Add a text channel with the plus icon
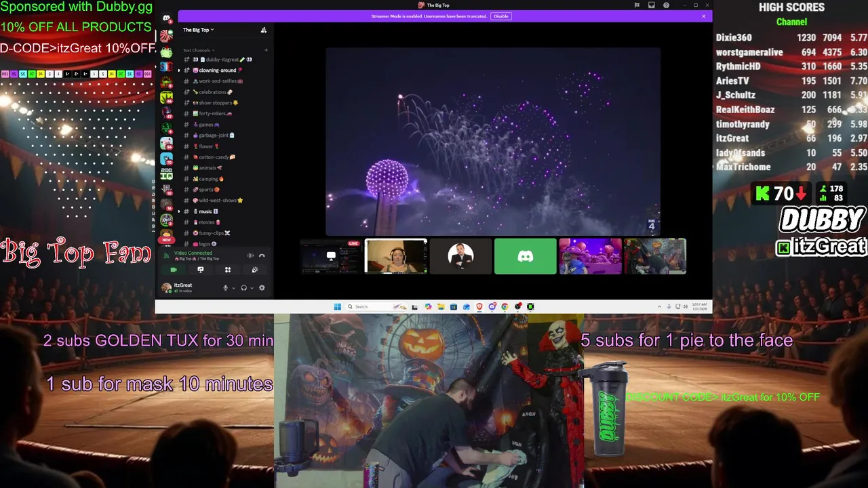Screen dimensions: 868x488 click(x=266, y=50)
